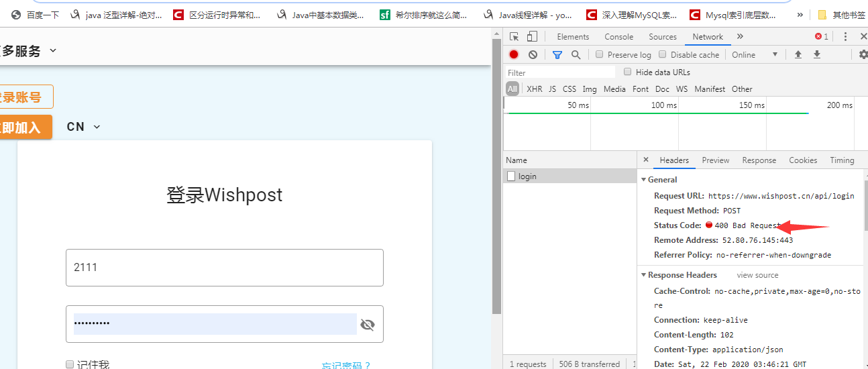Open network settings gear icon
This screenshot has width=868, height=369.
863,55
